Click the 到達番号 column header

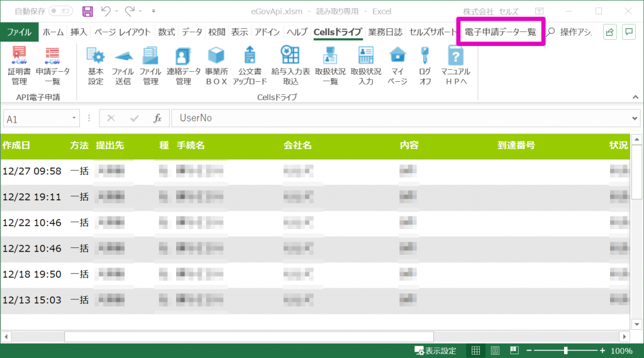[516, 145]
